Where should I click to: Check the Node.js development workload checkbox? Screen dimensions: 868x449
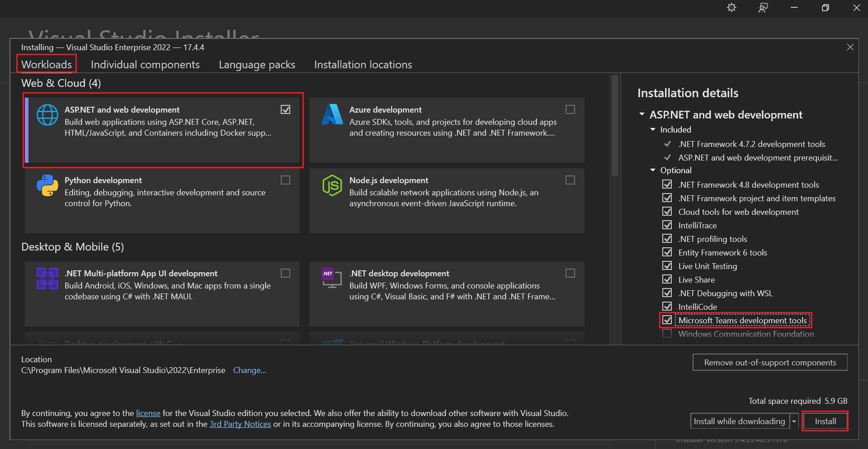pyautogui.click(x=570, y=180)
